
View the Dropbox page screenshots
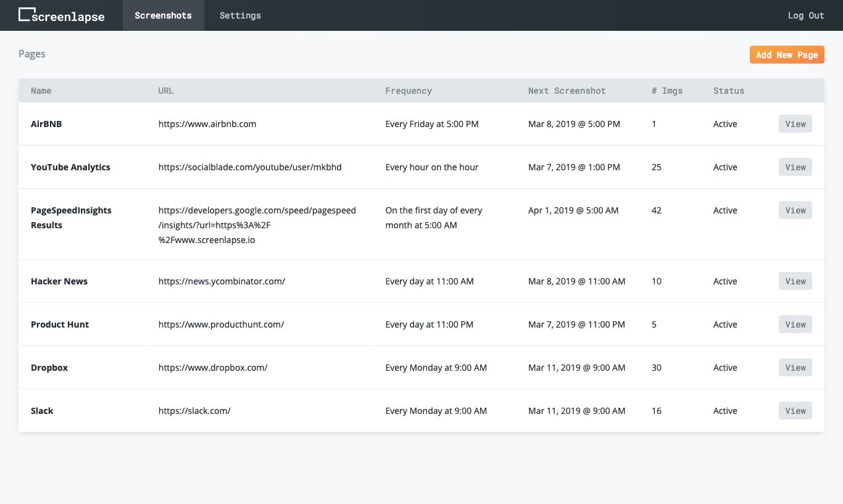coord(795,368)
